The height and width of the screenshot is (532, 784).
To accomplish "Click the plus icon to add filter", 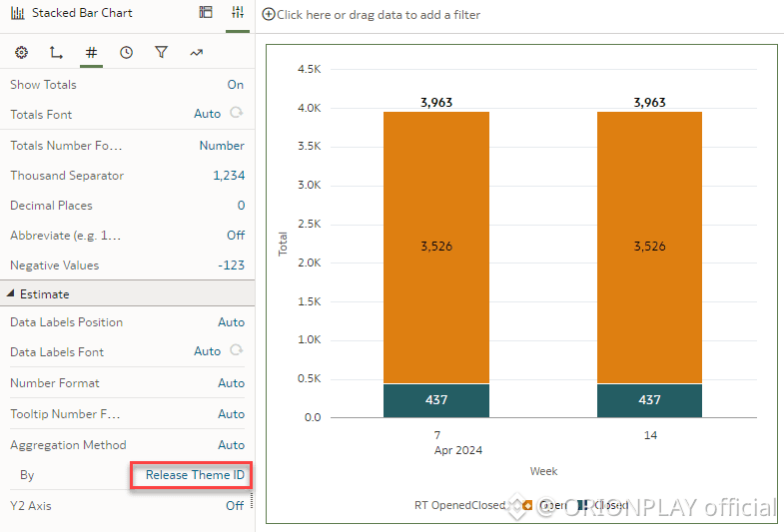I will click(268, 15).
